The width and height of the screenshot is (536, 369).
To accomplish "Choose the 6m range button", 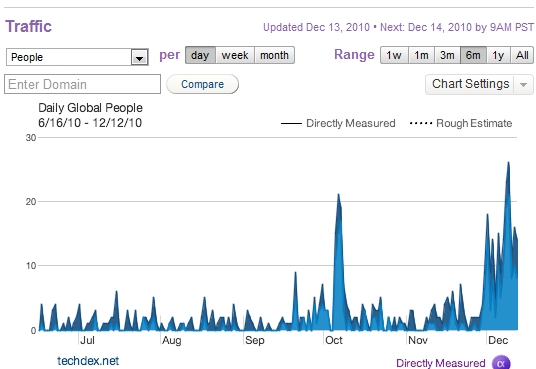I will (473, 55).
